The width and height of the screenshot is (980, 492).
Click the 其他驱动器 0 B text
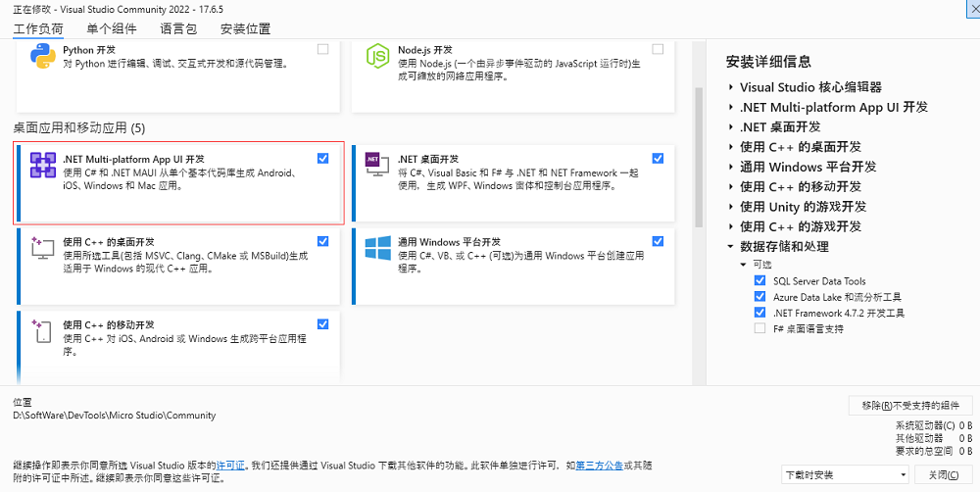(x=934, y=438)
